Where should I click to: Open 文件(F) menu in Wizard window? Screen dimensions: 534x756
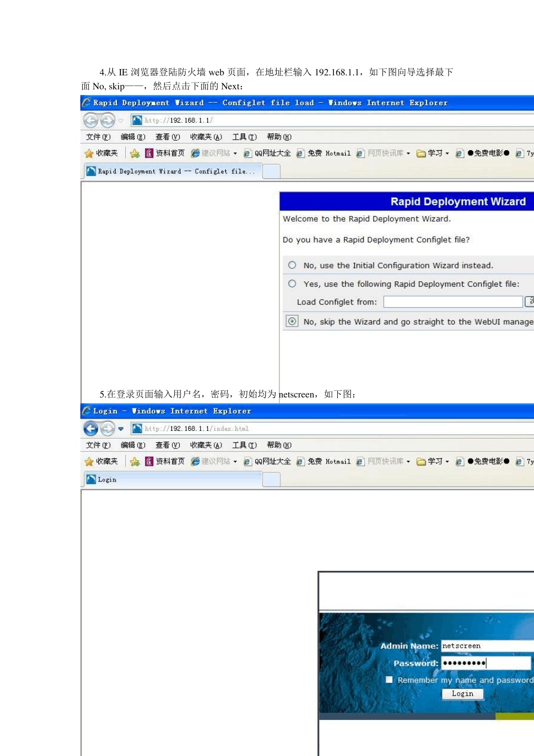(98, 137)
